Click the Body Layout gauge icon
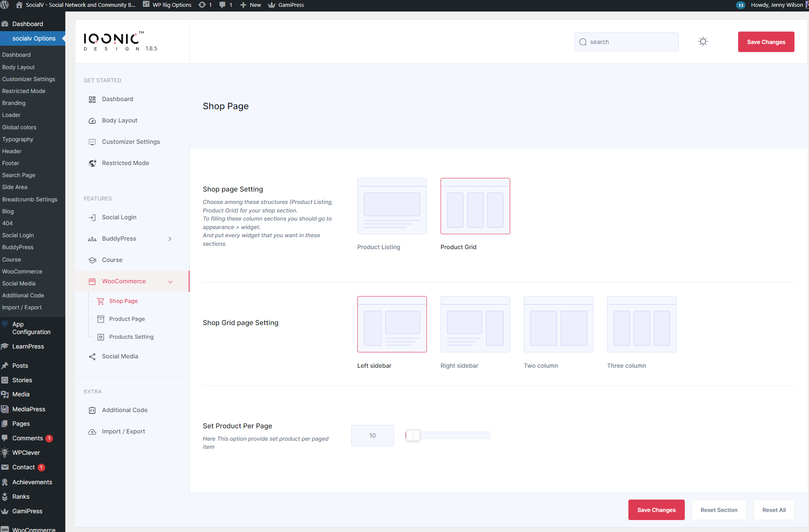Viewport: 809px width, 532px height. click(92, 121)
